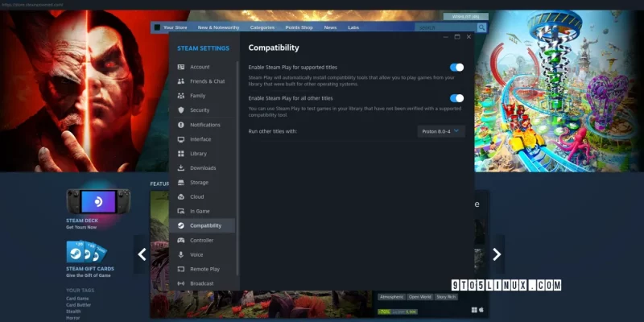Click the Cloud icon in sidebar
644x322 pixels.
click(180, 196)
